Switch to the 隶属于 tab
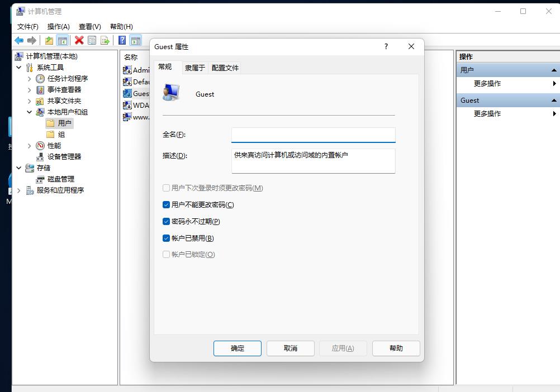This screenshot has width=560, height=392. coord(194,67)
